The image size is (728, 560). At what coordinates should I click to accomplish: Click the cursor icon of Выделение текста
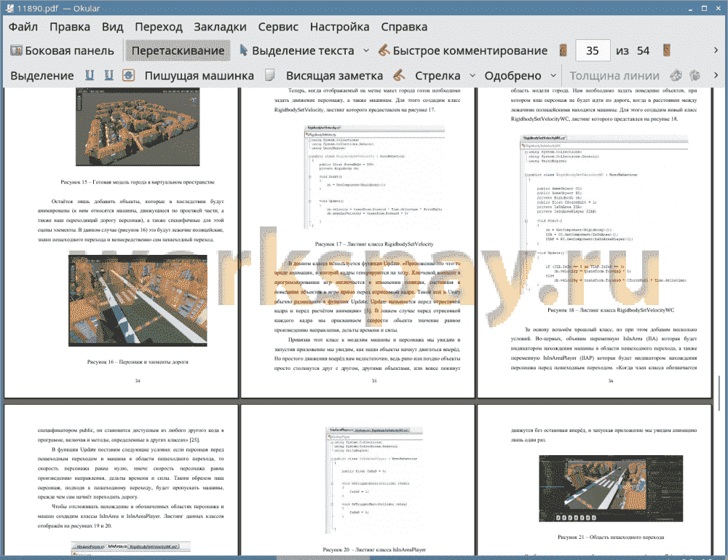[243, 50]
